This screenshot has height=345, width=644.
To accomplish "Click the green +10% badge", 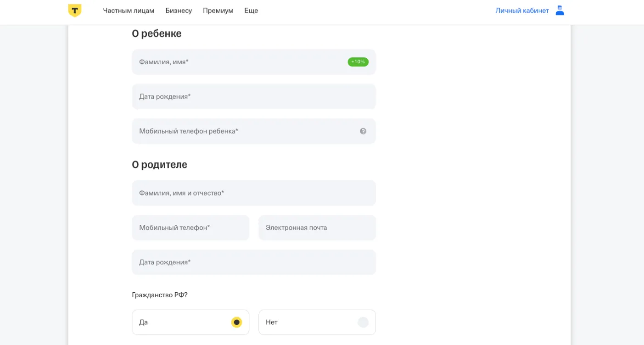I will tap(358, 62).
